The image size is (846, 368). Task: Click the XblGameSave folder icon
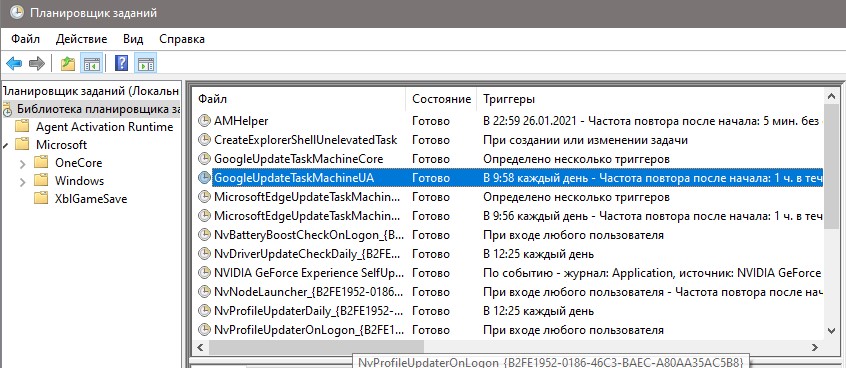pyautogui.click(x=41, y=199)
